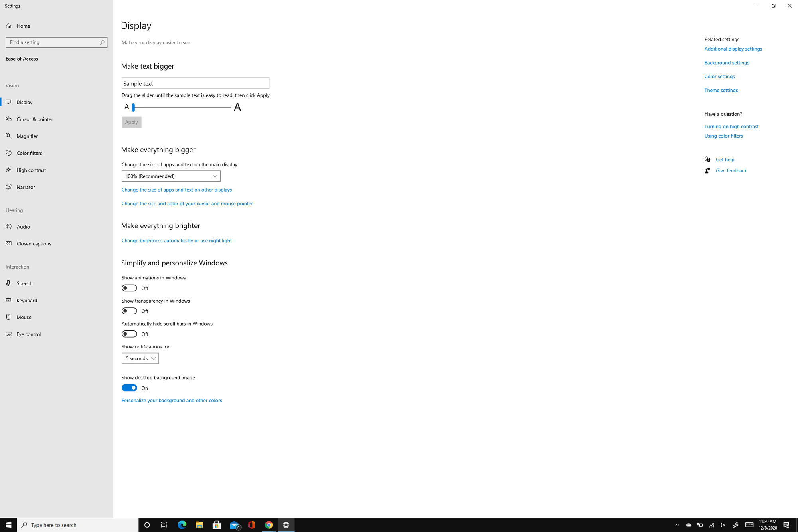Open the 100% (Recommended) scaling dropdown
This screenshot has width=798, height=532.
(171, 176)
